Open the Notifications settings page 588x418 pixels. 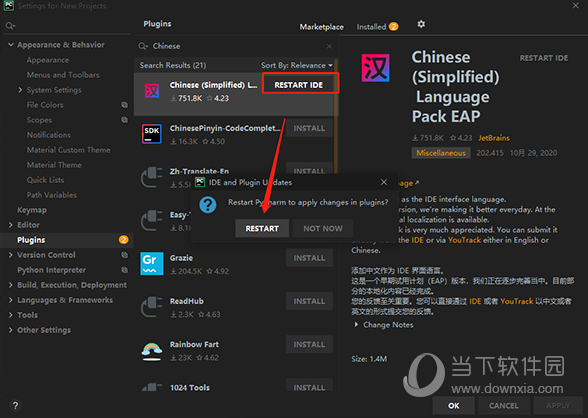[x=48, y=135]
